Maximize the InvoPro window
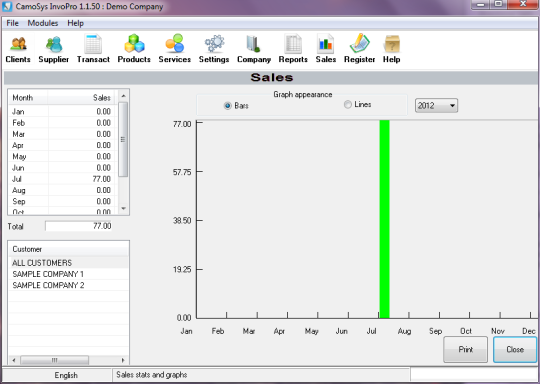The image size is (540, 384). [x=498, y=4]
